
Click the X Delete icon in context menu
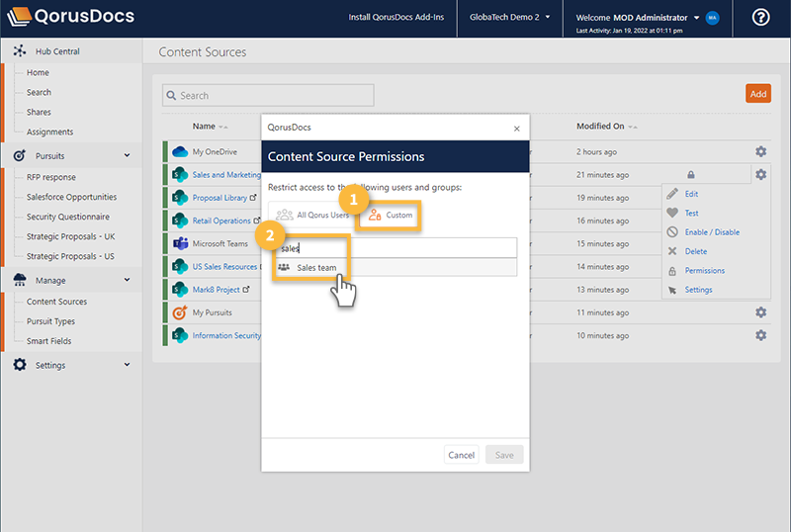(672, 251)
